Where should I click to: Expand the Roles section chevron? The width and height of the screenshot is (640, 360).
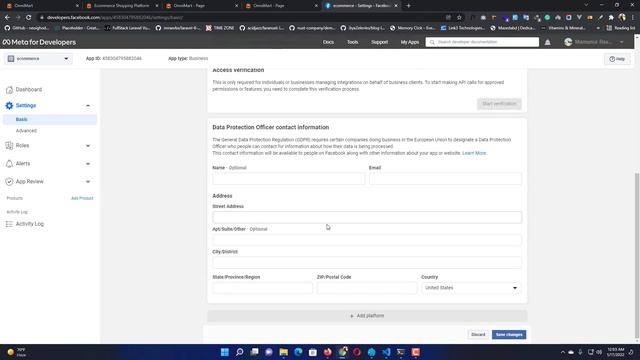(88, 146)
